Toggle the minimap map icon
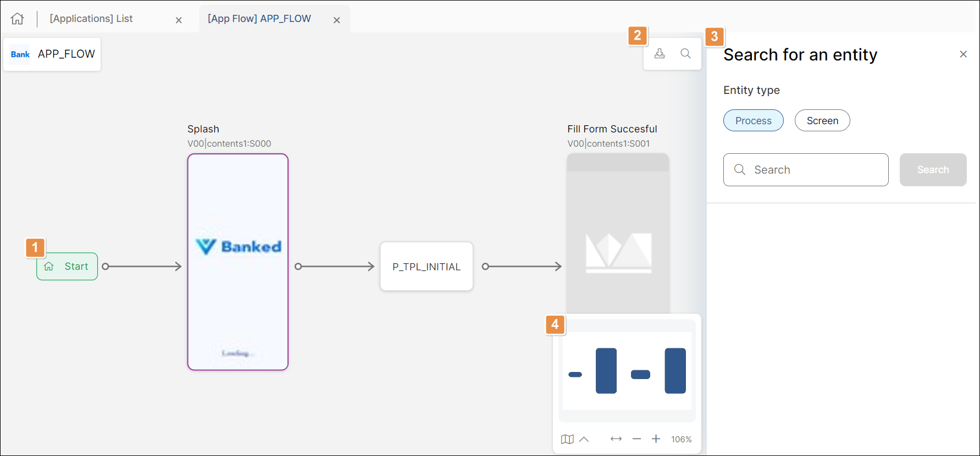Image resolution: width=980 pixels, height=456 pixels. pyautogui.click(x=567, y=439)
